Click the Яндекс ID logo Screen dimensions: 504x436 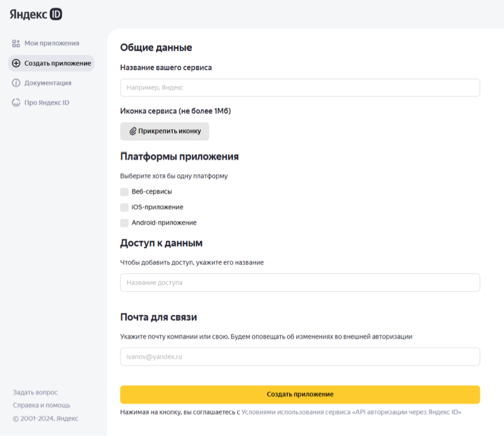[35, 14]
